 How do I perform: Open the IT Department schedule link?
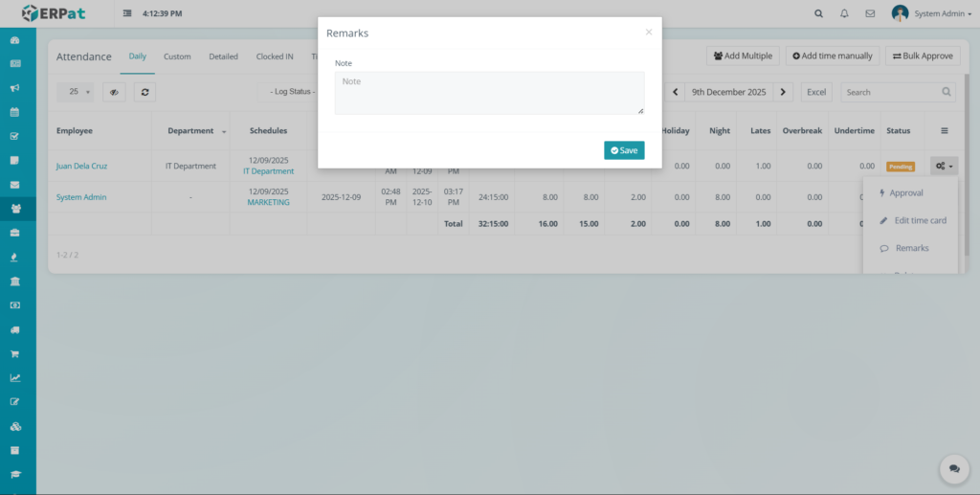point(268,171)
